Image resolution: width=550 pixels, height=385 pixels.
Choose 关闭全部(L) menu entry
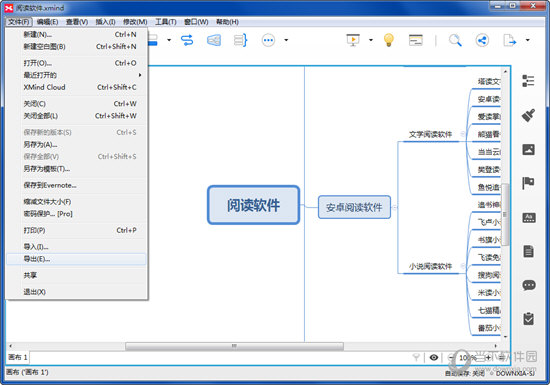(76, 116)
